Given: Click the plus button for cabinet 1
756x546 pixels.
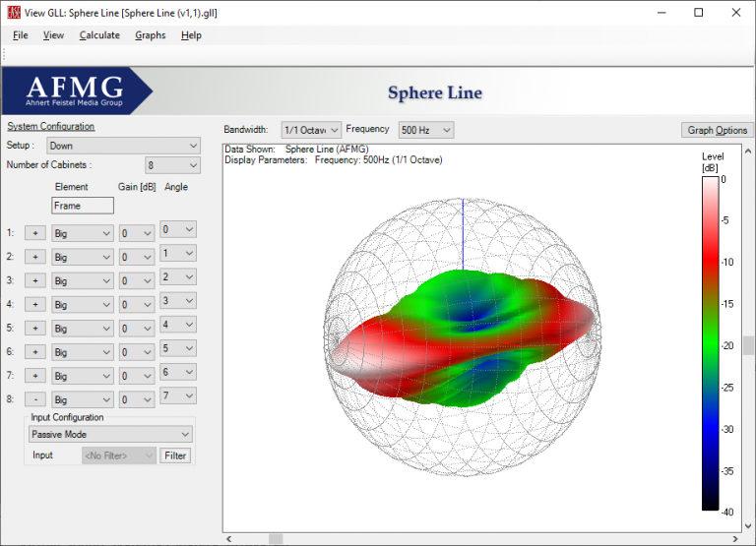Looking at the screenshot, I should (x=34, y=233).
